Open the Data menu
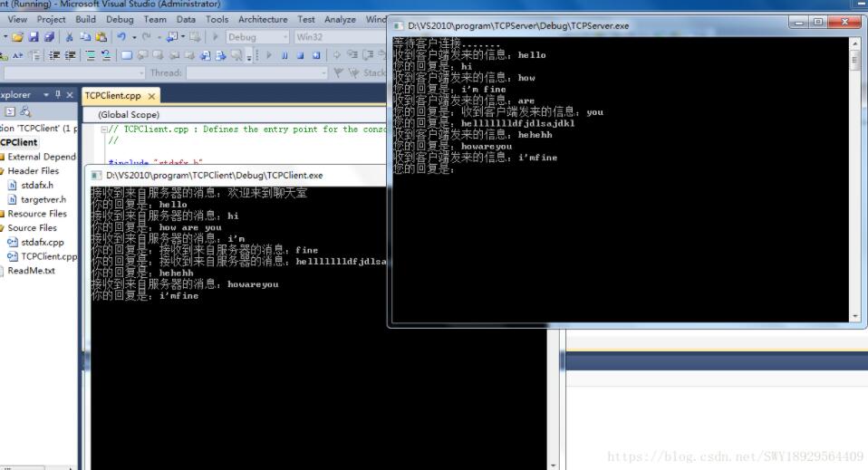Image resolution: width=868 pixels, height=470 pixels. 186,19
